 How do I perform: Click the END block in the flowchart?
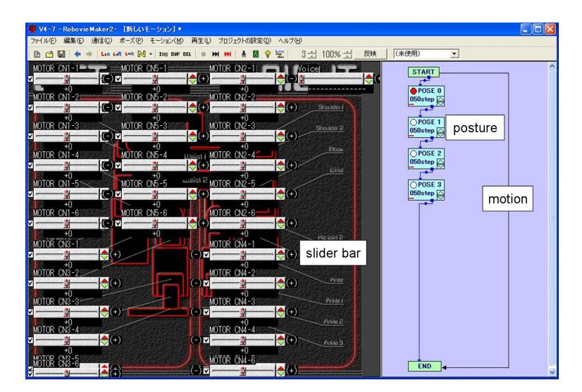[x=425, y=367]
